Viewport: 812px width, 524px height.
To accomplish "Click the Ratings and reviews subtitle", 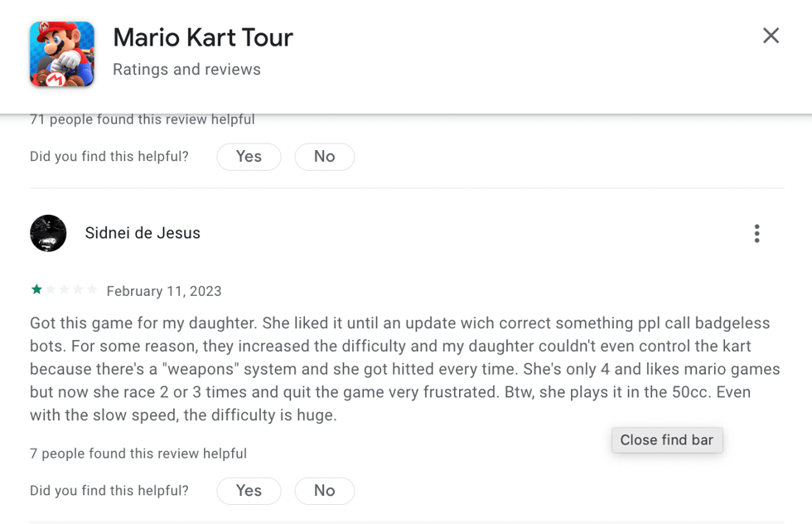I will pyautogui.click(x=187, y=70).
